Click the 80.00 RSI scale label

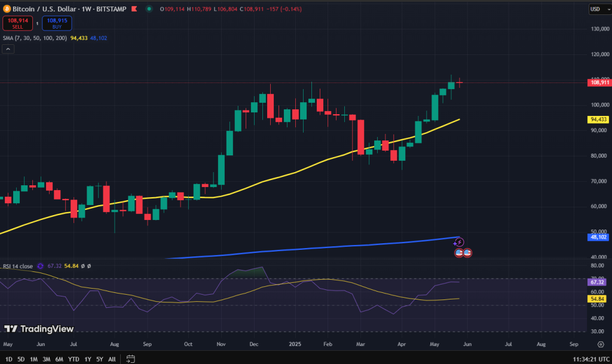598,266
